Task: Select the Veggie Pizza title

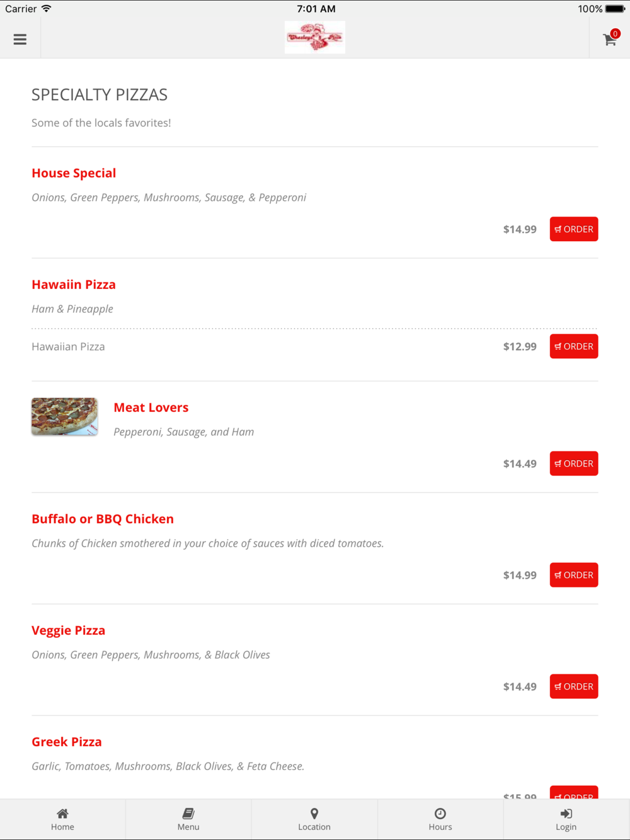Action: tap(69, 630)
